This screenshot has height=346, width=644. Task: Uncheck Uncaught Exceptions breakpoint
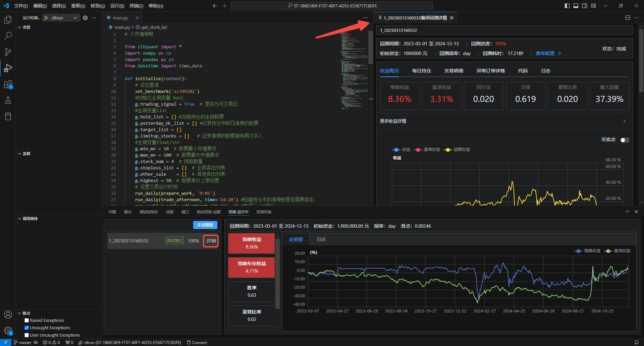click(x=27, y=328)
